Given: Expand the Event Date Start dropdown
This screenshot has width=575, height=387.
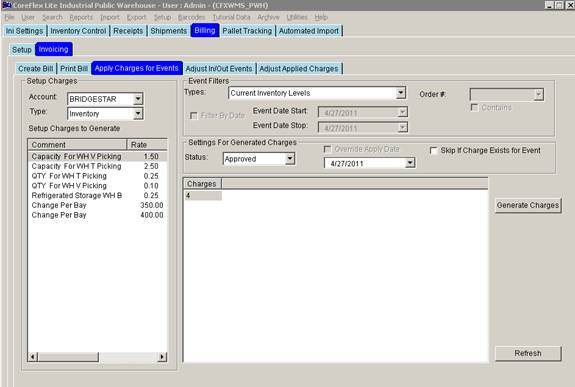Looking at the screenshot, I should pos(403,112).
